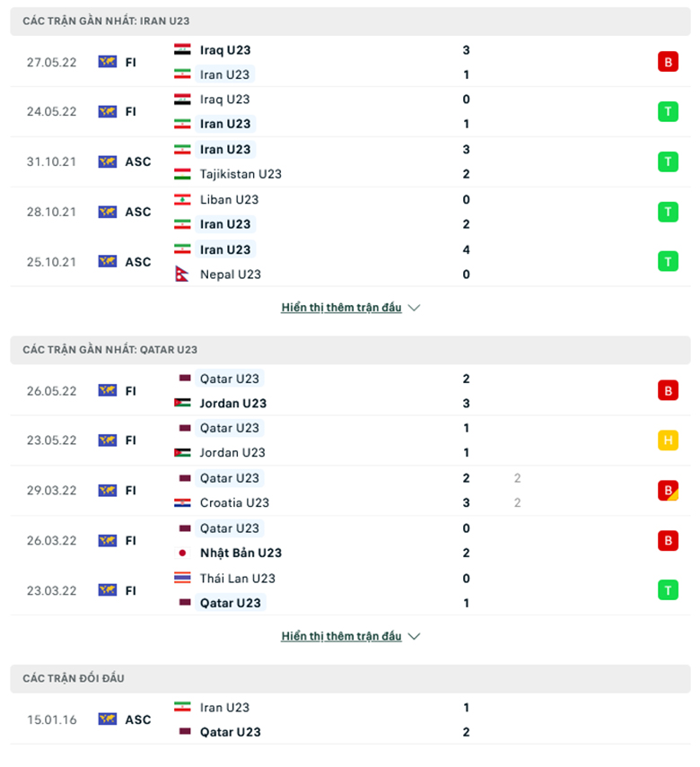The width and height of the screenshot is (700, 767).
Task: Open the 15.01.16 head-to-head match row
Action: point(350,719)
